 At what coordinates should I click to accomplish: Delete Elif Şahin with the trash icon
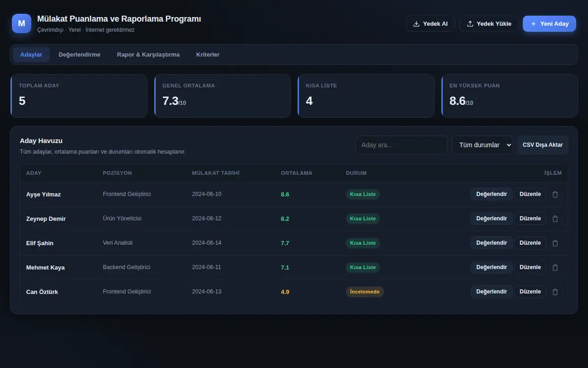pyautogui.click(x=555, y=243)
